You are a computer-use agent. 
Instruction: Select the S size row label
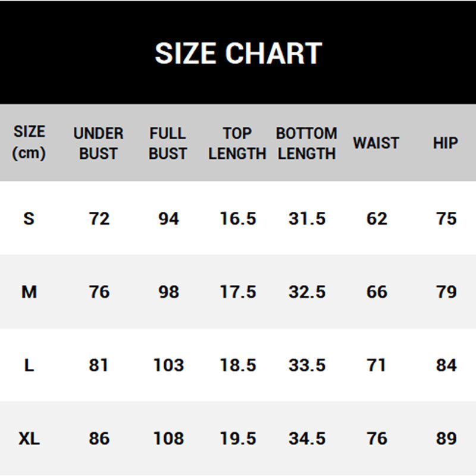click(x=29, y=218)
